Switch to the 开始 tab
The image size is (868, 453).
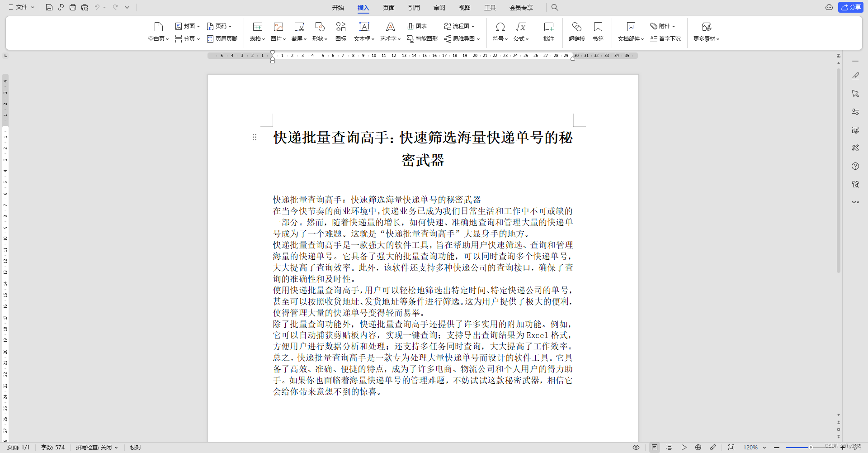pos(338,8)
